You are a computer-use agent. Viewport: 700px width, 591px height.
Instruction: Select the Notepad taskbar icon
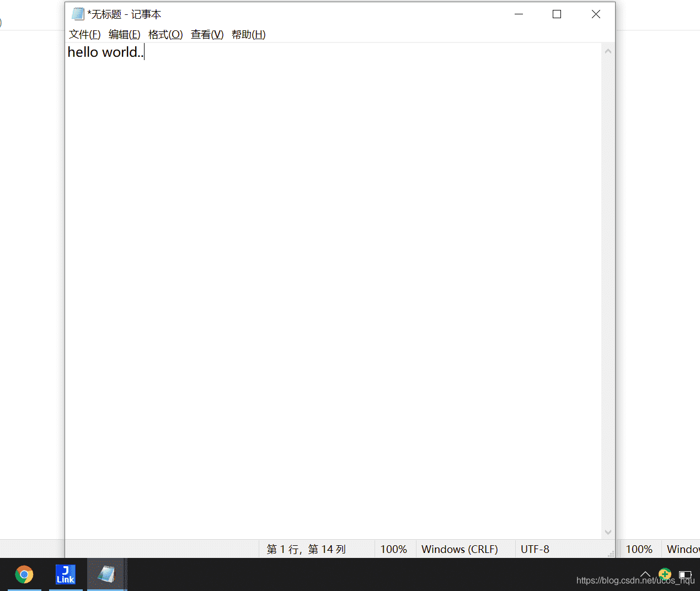point(106,574)
